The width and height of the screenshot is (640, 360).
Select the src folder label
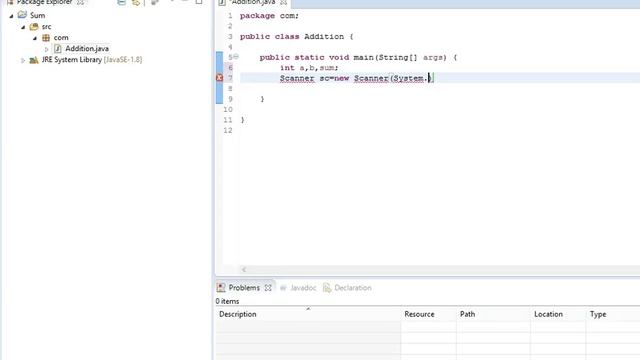click(47, 27)
